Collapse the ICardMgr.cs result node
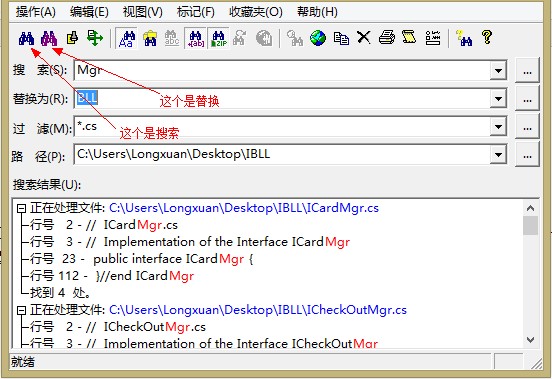Image resolution: width=552 pixels, height=379 pixels. point(21,209)
